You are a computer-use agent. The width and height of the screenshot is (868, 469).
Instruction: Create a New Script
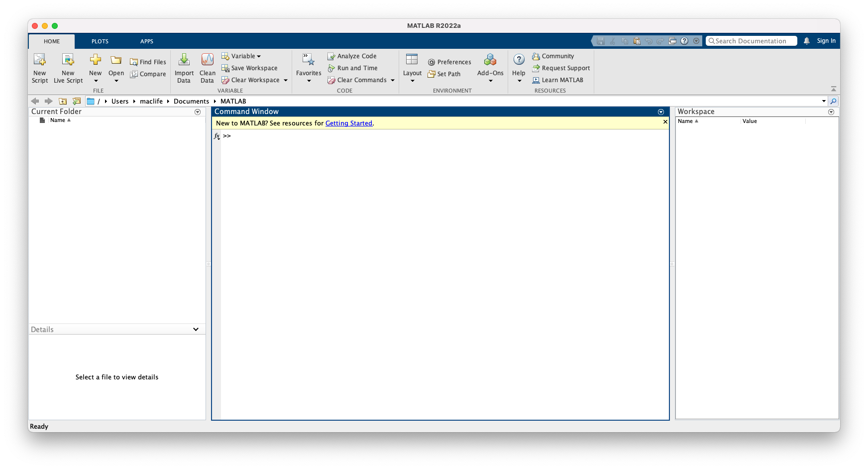[39, 68]
